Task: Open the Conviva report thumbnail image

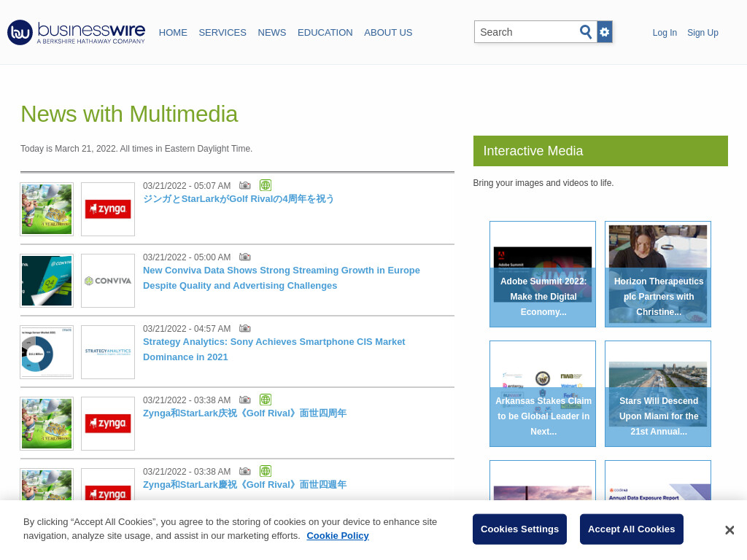Action: (x=47, y=281)
